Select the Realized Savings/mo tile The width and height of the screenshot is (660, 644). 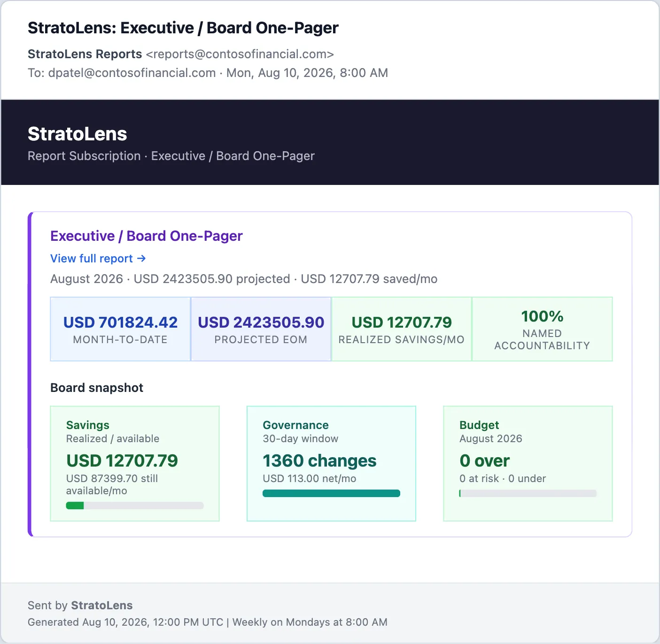[x=402, y=329]
